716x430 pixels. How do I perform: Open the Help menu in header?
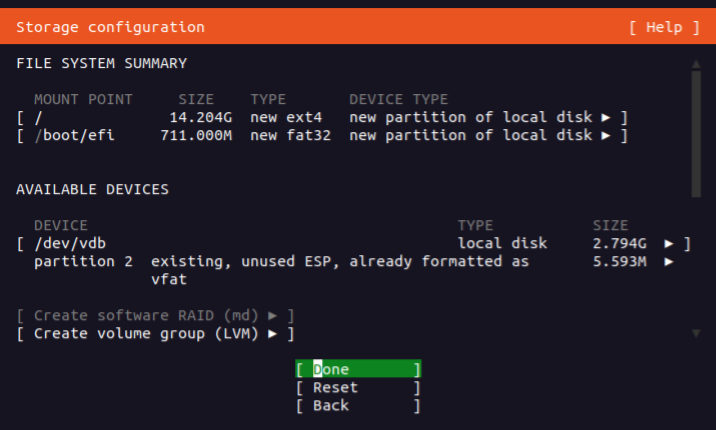pyautogui.click(x=664, y=27)
